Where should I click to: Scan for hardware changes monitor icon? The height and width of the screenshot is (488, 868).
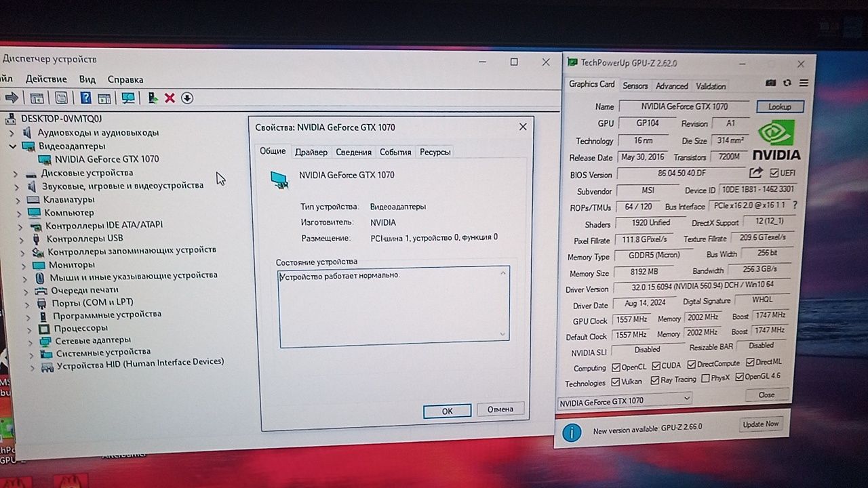(128, 98)
